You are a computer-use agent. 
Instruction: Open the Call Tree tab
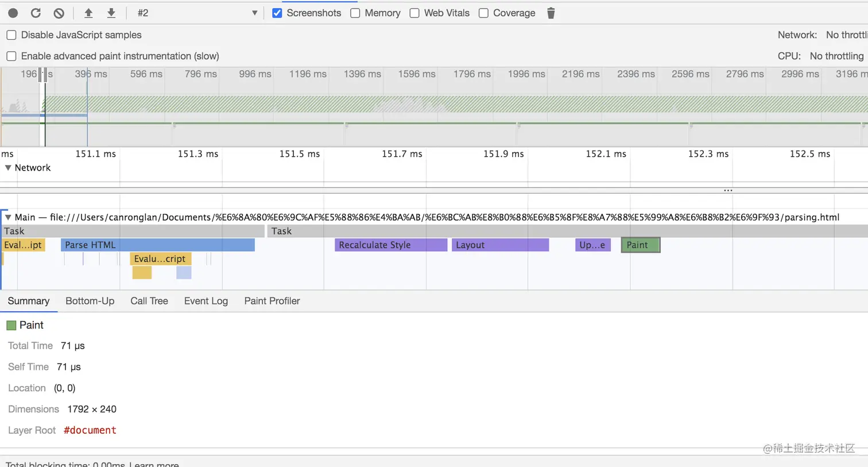[149, 301]
